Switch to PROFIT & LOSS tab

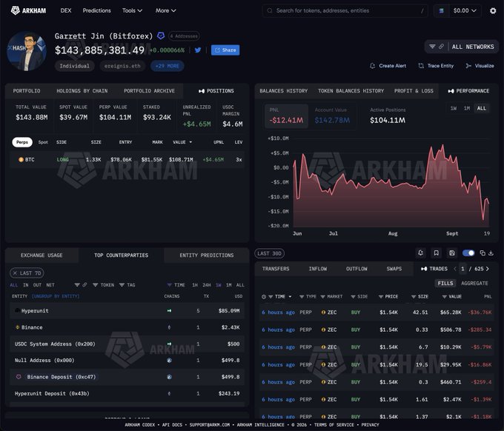pos(414,91)
